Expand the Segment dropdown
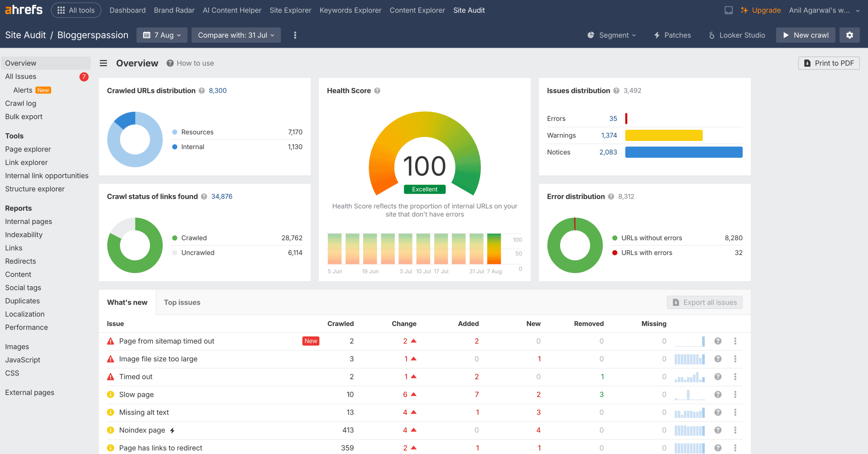 612,35
